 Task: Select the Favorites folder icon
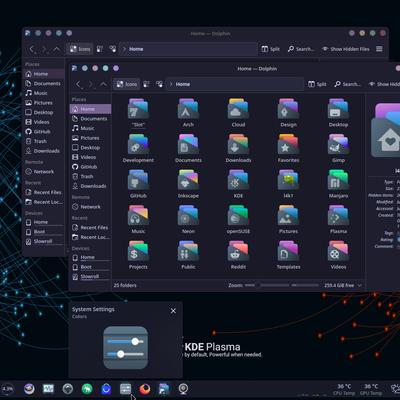pyautogui.click(x=288, y=144)
